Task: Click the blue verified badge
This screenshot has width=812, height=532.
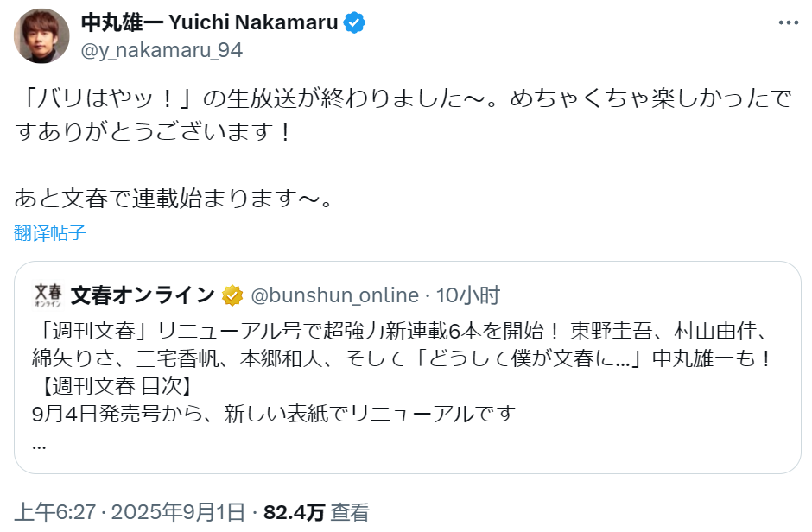Action: 354,23
